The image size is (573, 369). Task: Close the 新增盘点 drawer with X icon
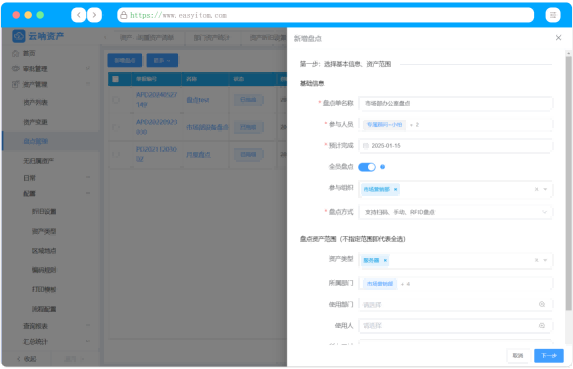pos(558,38)
